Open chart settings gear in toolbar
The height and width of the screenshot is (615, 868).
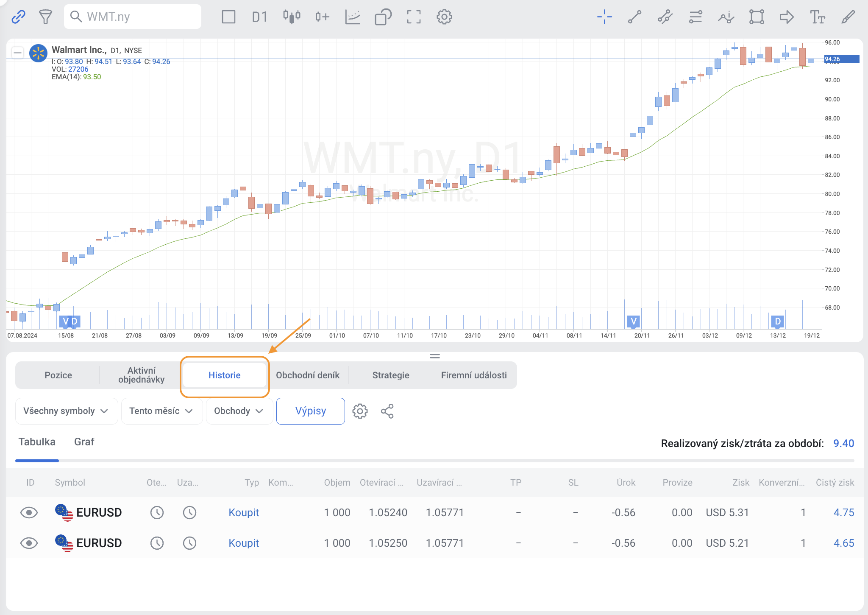tap(444, 17)
